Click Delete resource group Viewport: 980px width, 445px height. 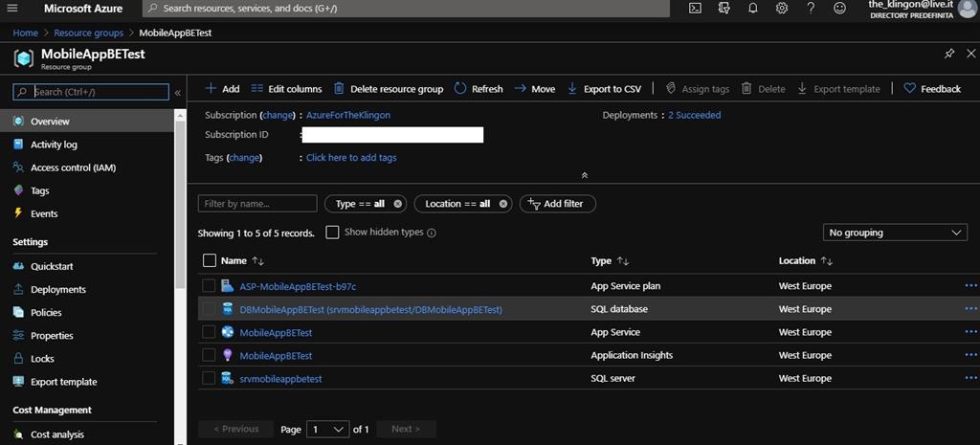coord(389,89)
